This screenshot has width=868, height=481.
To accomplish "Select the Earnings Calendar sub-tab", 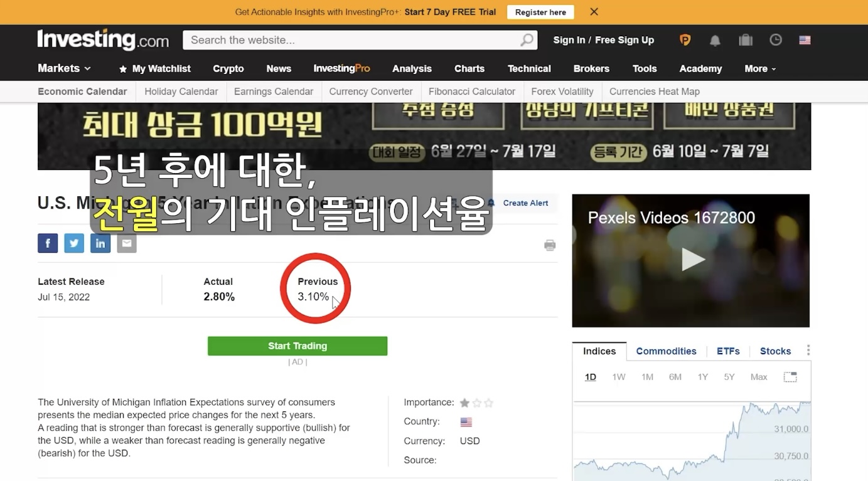I will (x=274, y=92).
